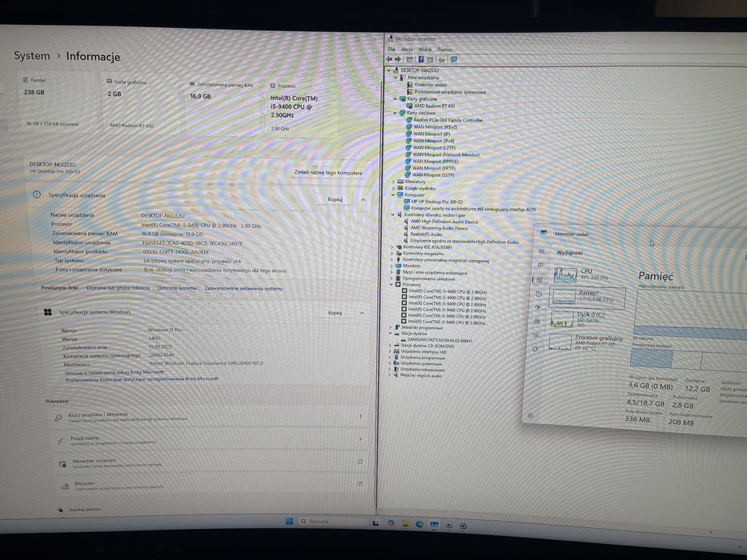Open Task Manager hamburger navigation icon

[541, 251]
